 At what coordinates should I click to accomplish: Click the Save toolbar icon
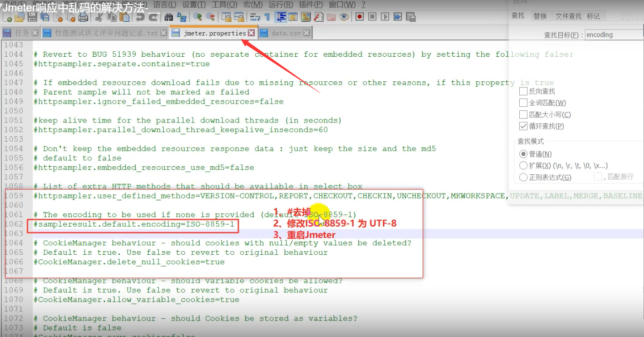click(x=32, y=17)
